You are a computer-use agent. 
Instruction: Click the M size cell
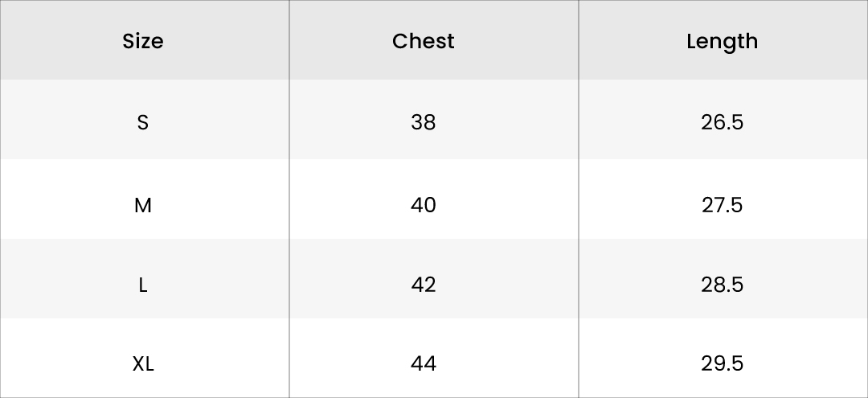[x=143, y=205]
